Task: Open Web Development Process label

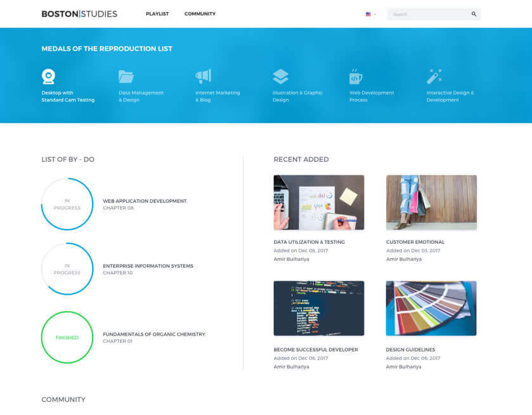Action: pos(372,96)
